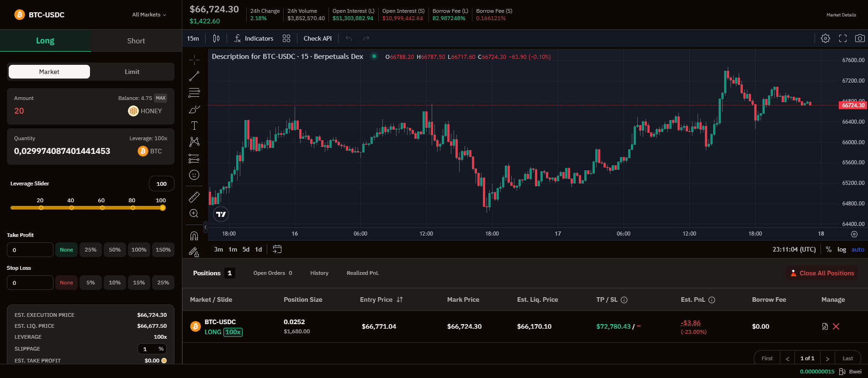Viewport: 868px width, 378px height.
Task: Select Take Profit None option
Action: [x=66, y=250]
